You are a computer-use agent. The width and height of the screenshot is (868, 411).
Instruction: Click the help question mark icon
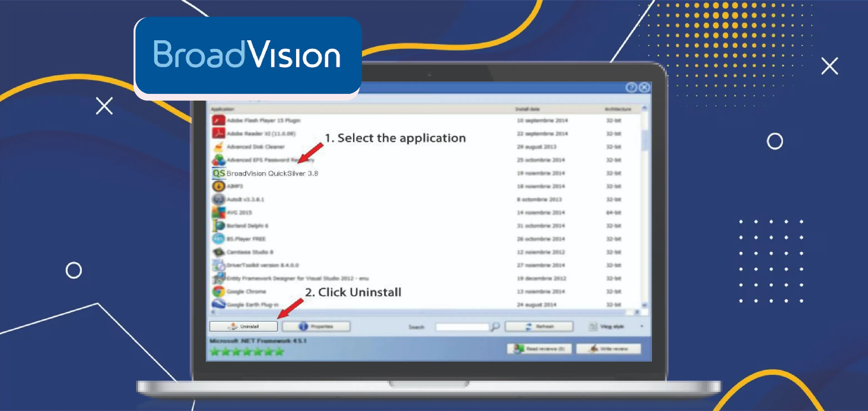click(x=631, y=87)
